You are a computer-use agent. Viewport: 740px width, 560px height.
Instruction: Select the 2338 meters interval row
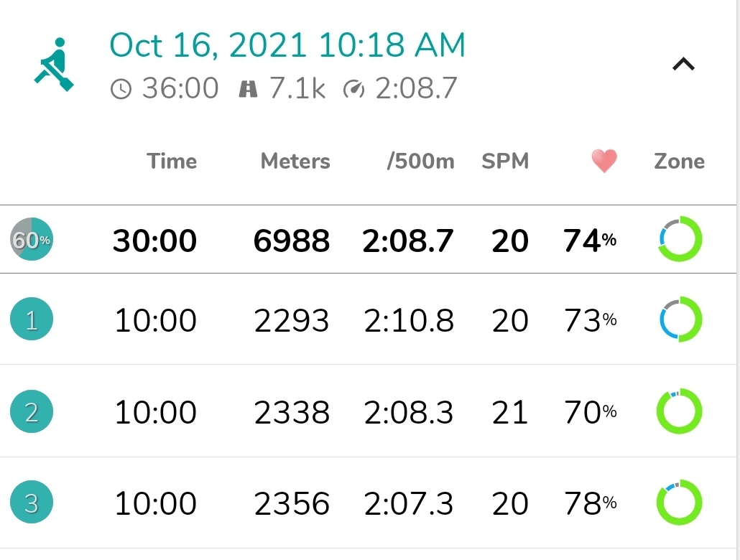point(368,411)
